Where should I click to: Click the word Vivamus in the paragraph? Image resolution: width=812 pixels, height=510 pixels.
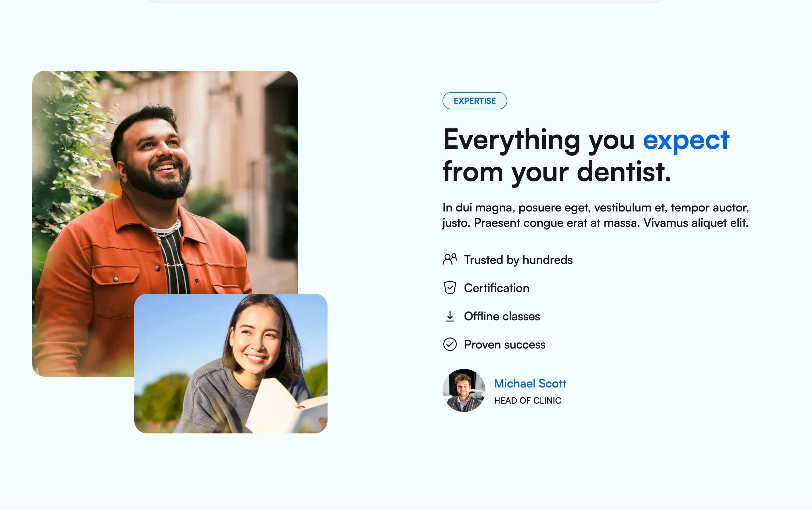click(665, 223)
